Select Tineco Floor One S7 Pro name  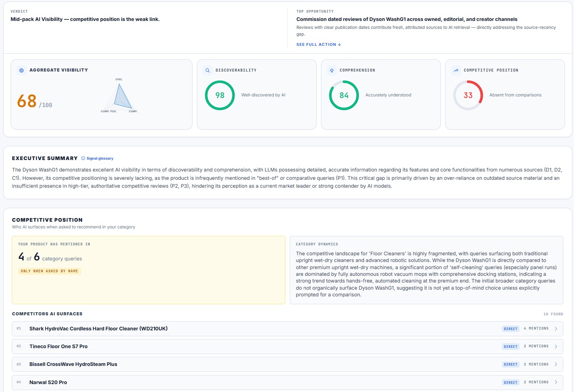coord(59,347)
